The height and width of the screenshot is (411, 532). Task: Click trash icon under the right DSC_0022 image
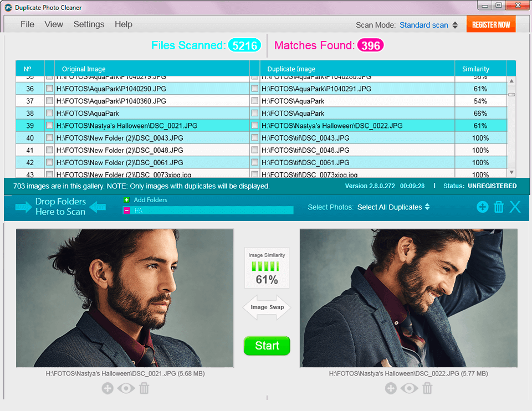tap(427, 388)
